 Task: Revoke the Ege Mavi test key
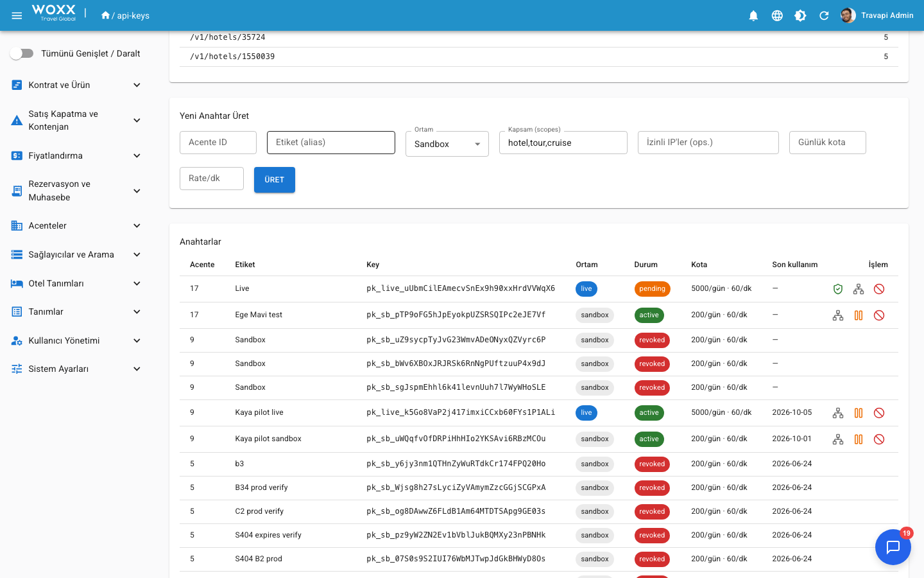pyautogui.click(x=879, y=315)
